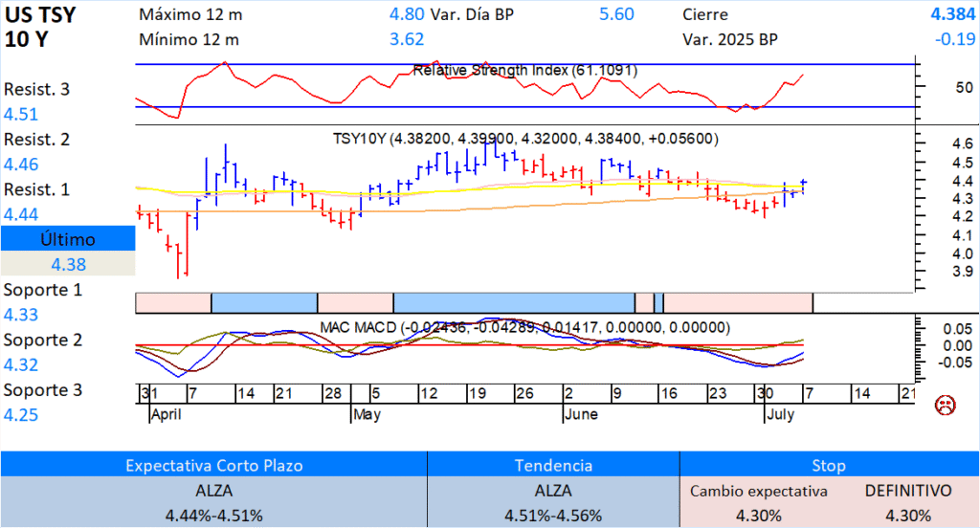
Task: Click the 4.51%-4.56% range
Action: click(x=553, y=517)
